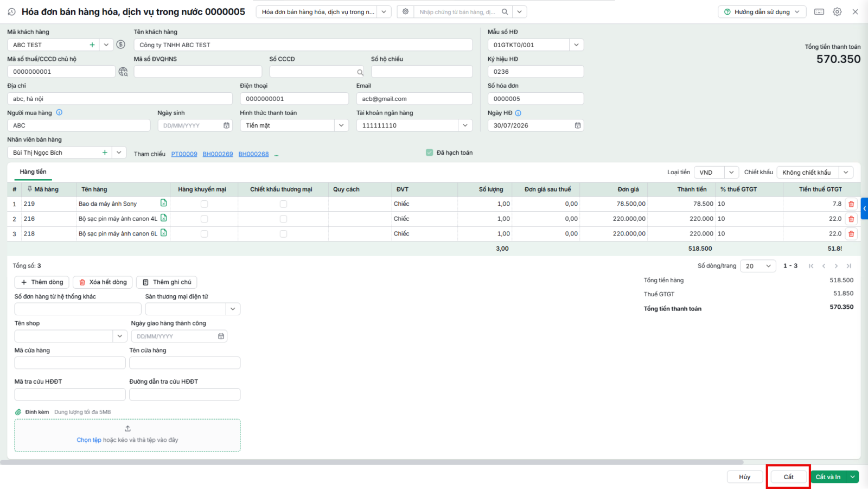Click the Thêm ghi chú button
The height and width of the screenshot is (489, 868).
tap(167, 282)
